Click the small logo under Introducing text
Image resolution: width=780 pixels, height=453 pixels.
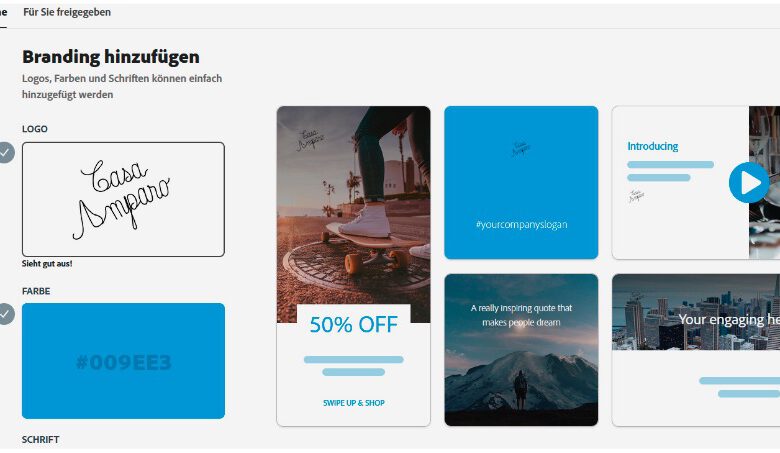tap(636, 195)
